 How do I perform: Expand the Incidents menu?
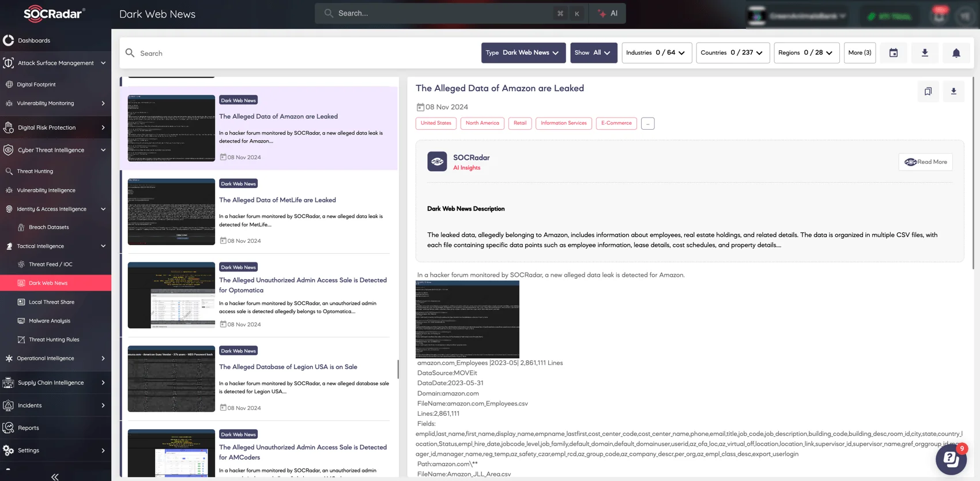[55, 405]
